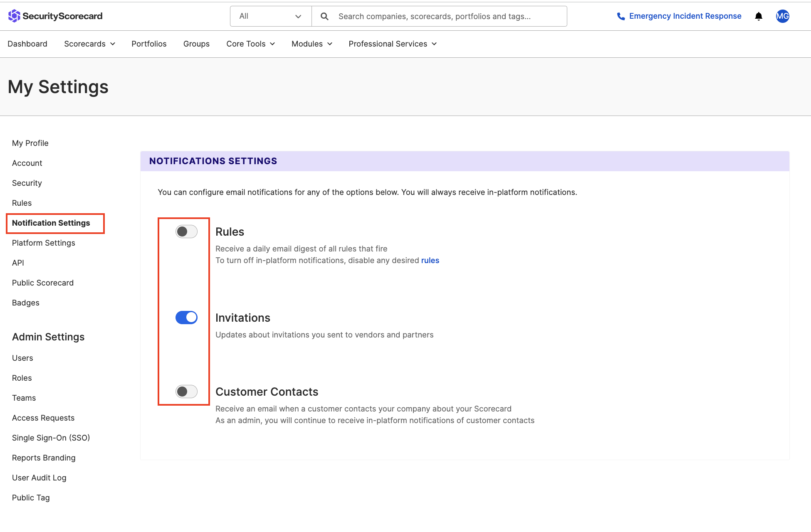
Task: Disable the Invitations email notifications
Action: pos(186,317)
